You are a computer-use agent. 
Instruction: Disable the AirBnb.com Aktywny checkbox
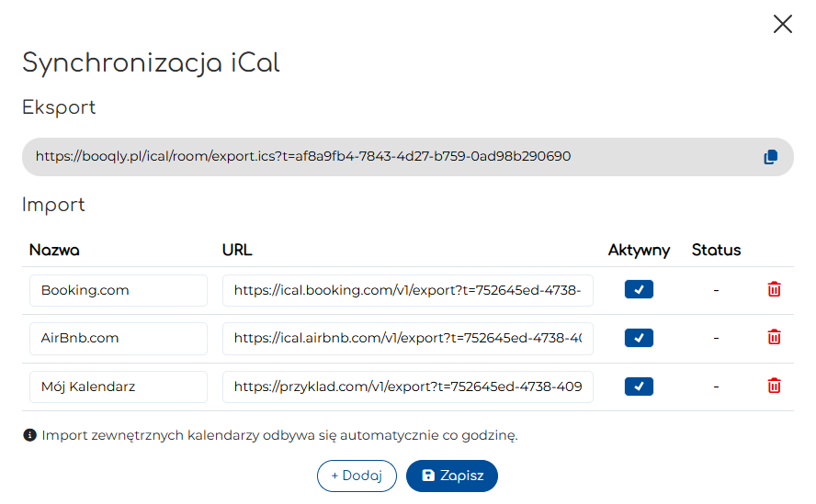[639, 338]
